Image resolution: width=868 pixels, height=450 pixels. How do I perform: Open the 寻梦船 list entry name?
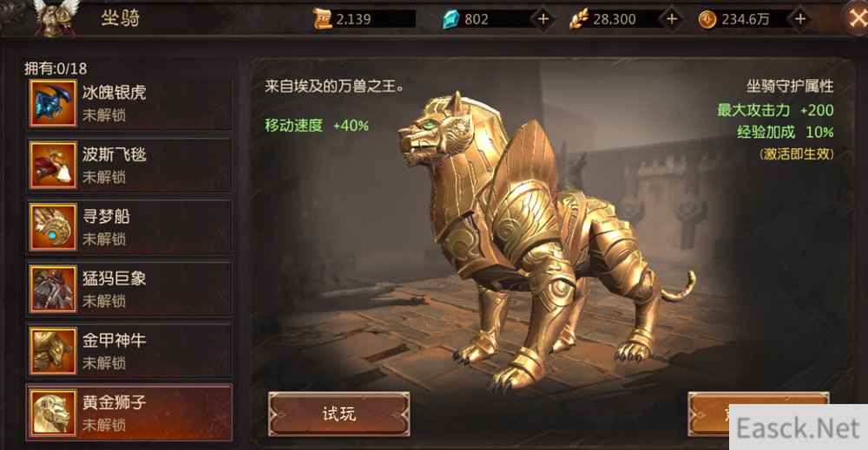pos(106,216)
